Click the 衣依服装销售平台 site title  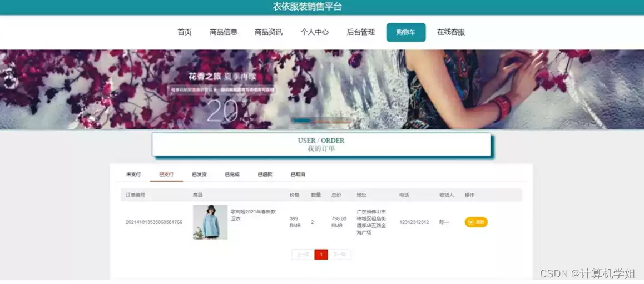307,7
